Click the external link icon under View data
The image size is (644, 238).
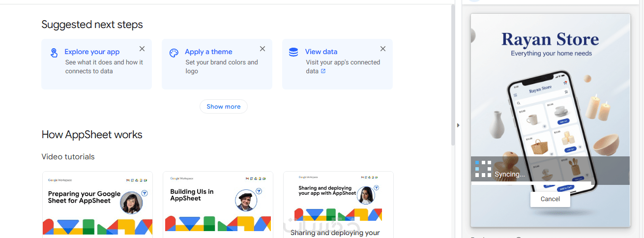click(x=323, y=71)
